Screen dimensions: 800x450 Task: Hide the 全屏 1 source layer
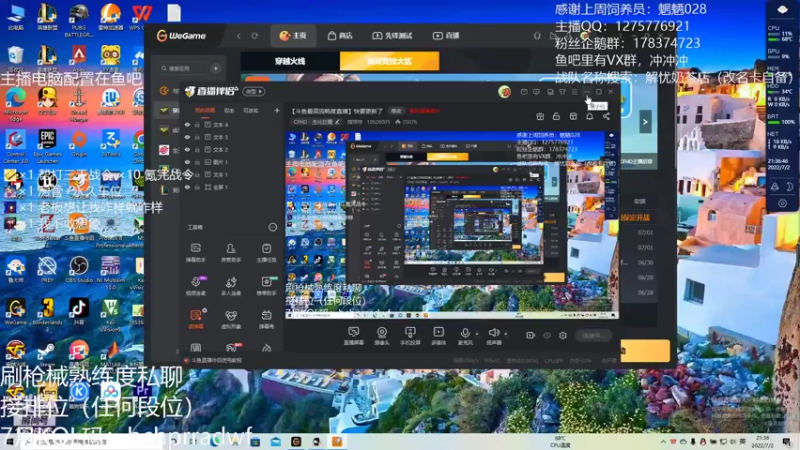187,187
